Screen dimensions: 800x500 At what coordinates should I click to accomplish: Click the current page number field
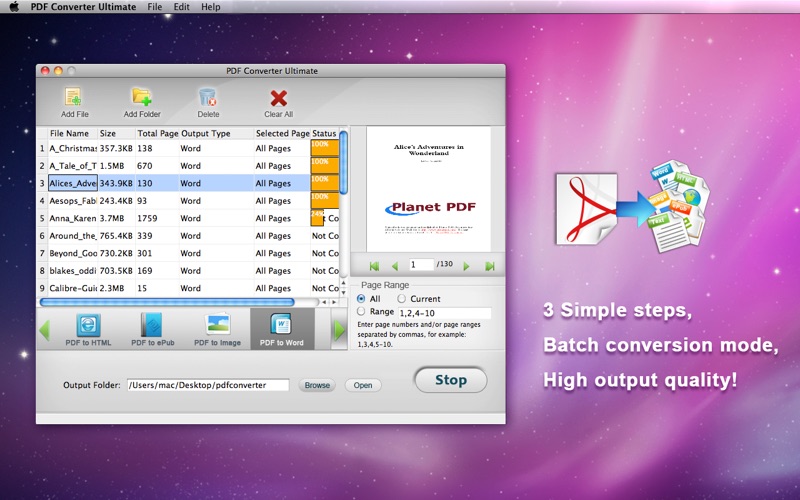421,264
